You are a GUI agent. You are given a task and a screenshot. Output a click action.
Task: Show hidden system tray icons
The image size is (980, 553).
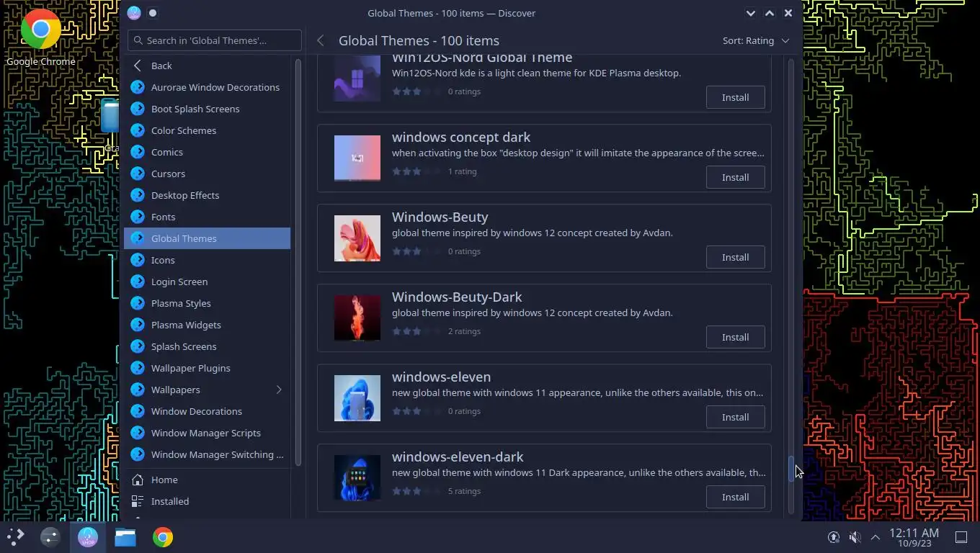click(x=876, y=537)
